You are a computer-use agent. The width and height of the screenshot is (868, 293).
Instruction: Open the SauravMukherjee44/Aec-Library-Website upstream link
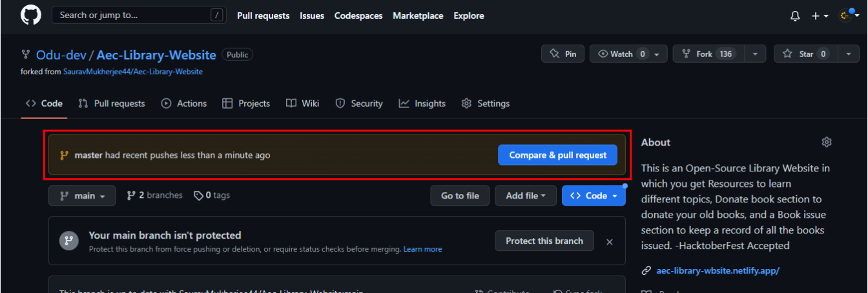point(133,72)
